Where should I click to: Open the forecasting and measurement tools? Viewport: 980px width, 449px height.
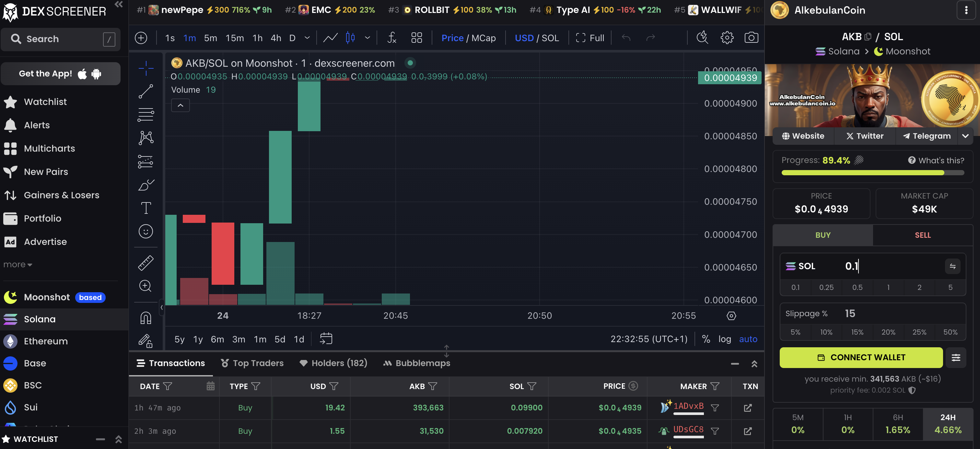(146, 162)
